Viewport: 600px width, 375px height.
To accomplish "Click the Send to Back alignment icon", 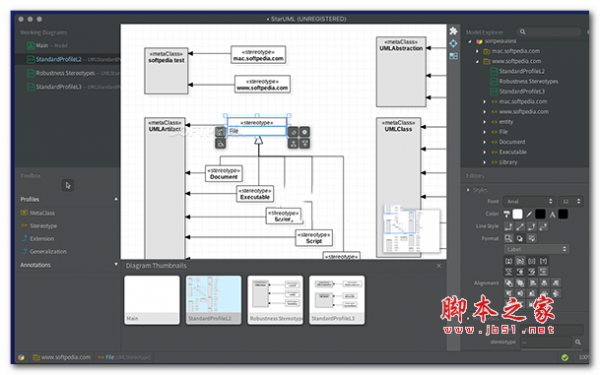I will 520,283.
